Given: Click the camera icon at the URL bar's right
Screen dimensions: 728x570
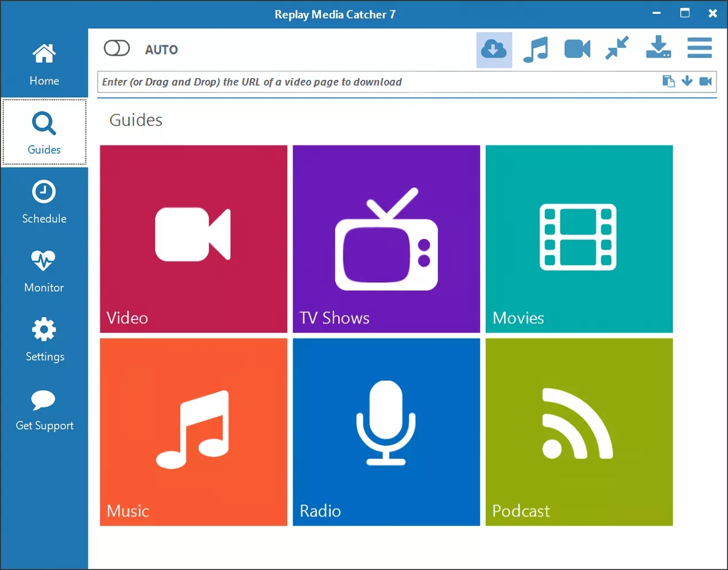Looking at the screenshot, I should [706, 81].
